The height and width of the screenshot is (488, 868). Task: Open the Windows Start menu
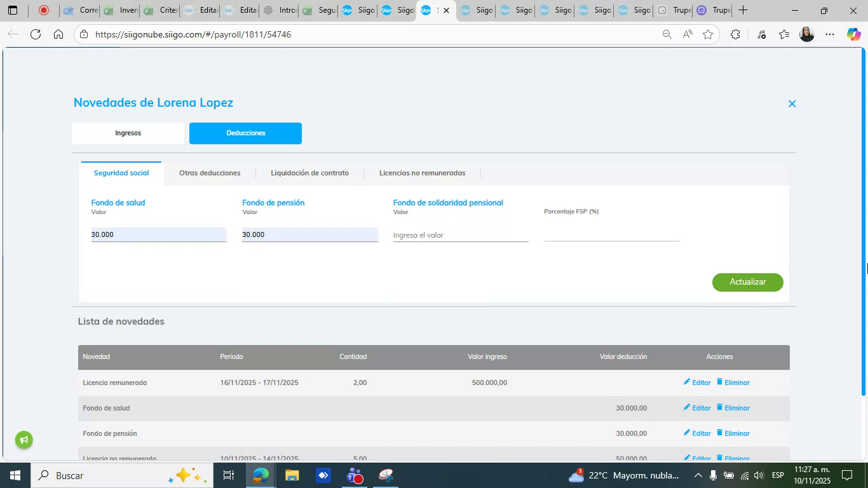[x=14, y=475]
